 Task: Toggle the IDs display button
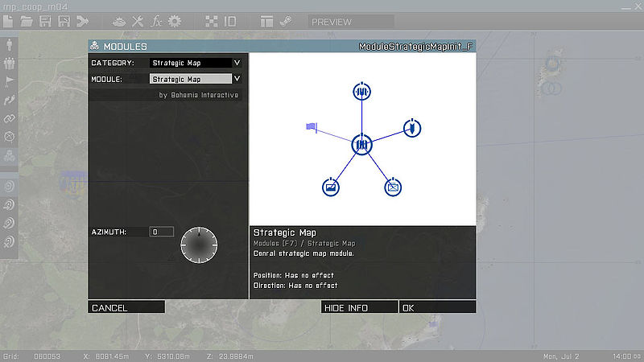[230, 22]
